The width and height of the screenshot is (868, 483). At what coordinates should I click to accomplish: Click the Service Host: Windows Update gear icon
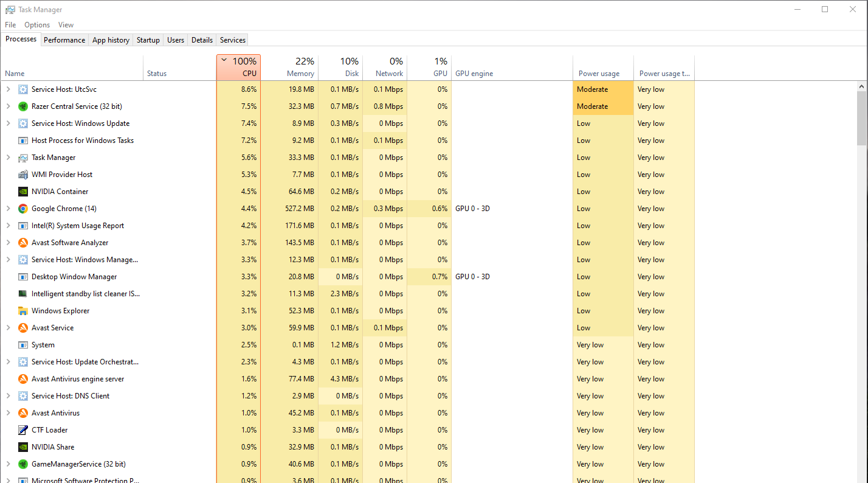click(x=23, y=123)
